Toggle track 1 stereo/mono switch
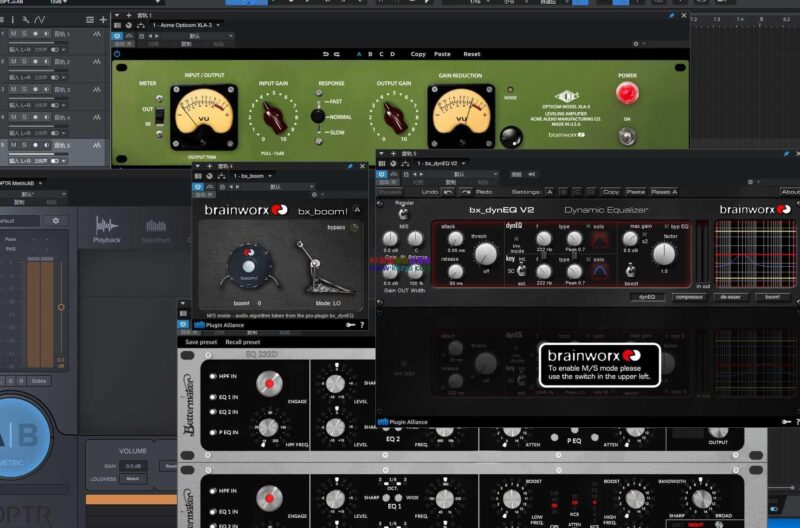 (55, 49)
